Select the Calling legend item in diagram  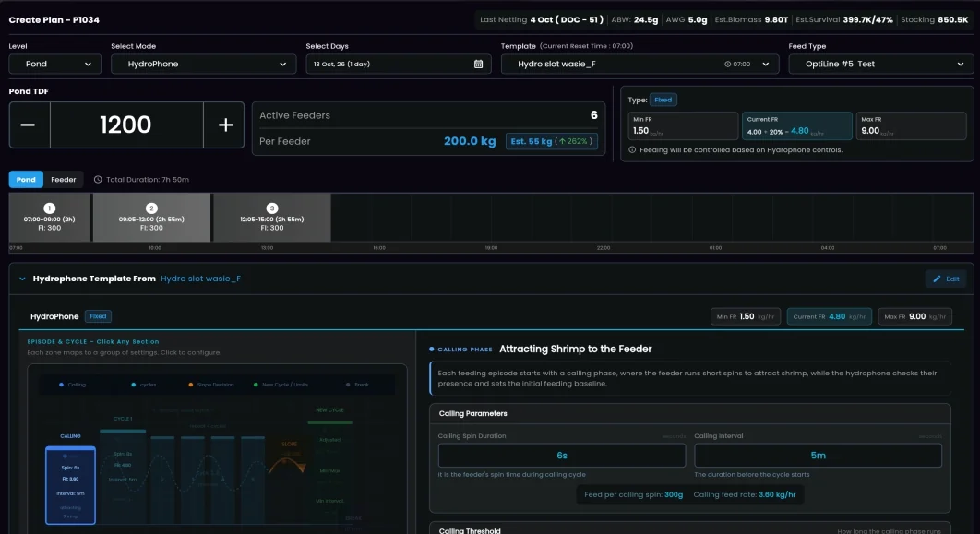click(73, 385)
